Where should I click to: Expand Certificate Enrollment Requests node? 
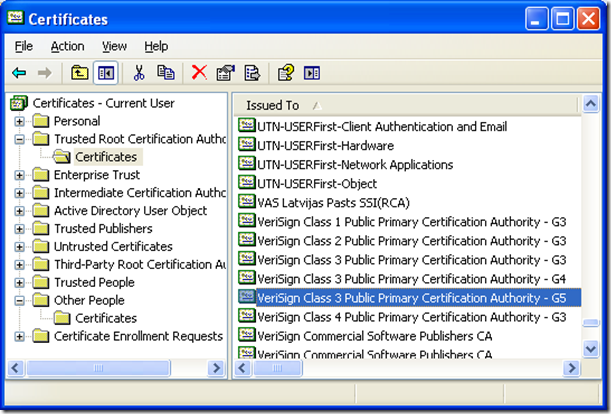19,336
